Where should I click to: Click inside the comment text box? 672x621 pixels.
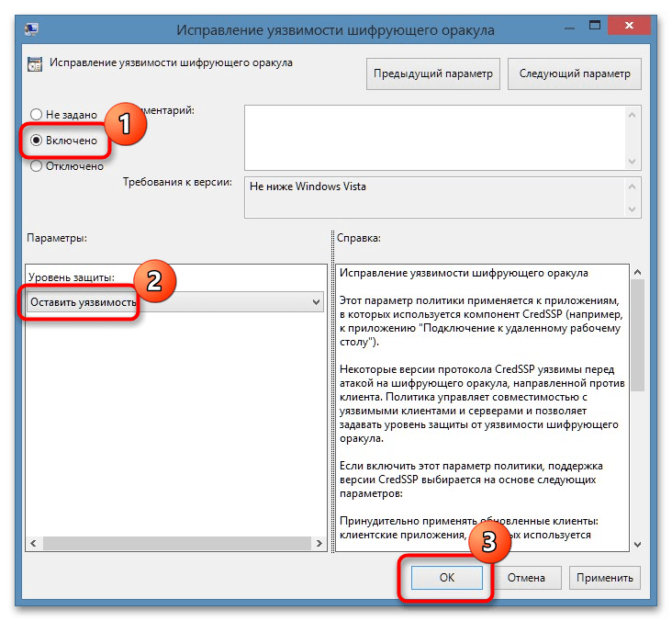(x=435, y=138)
